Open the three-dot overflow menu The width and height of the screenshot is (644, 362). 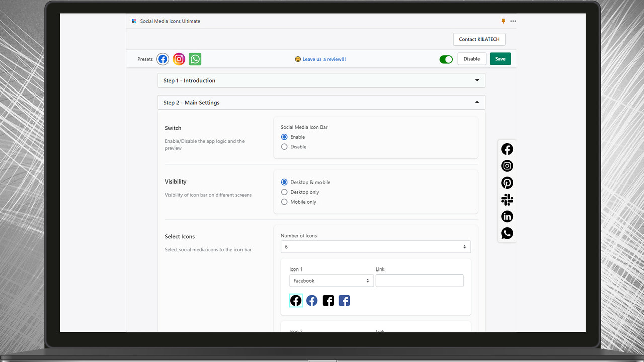pos(513,21)
